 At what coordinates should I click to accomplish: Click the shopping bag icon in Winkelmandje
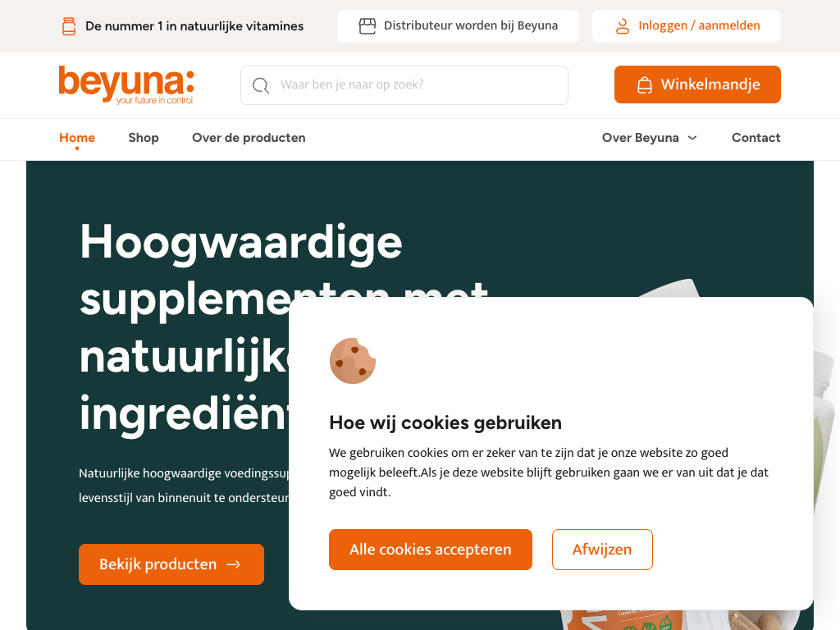tap(645, 85)
